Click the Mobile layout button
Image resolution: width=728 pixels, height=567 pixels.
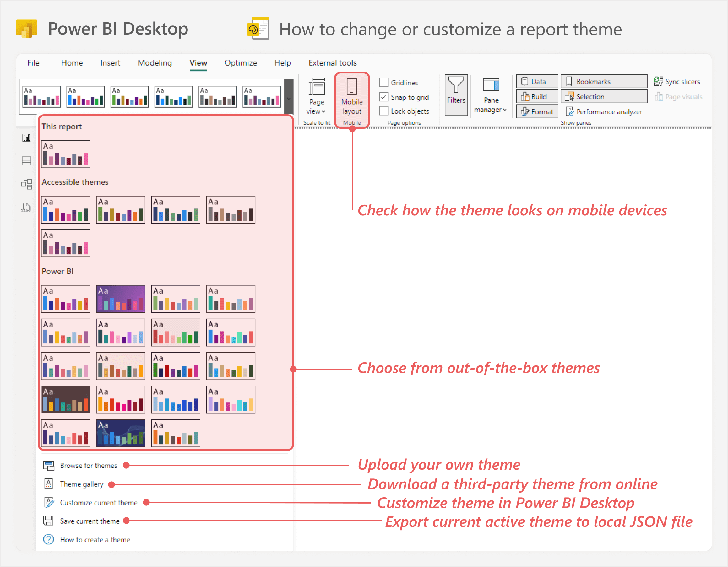tap(352, 100)
